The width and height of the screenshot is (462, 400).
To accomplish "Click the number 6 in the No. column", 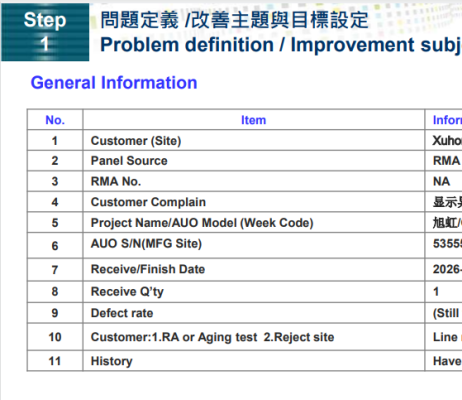I will tap(55, 246).
